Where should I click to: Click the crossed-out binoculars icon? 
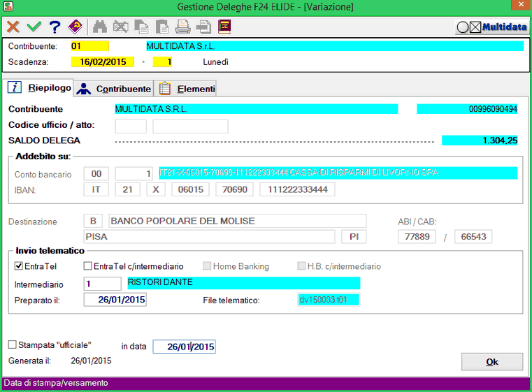[x=121, y=27]
